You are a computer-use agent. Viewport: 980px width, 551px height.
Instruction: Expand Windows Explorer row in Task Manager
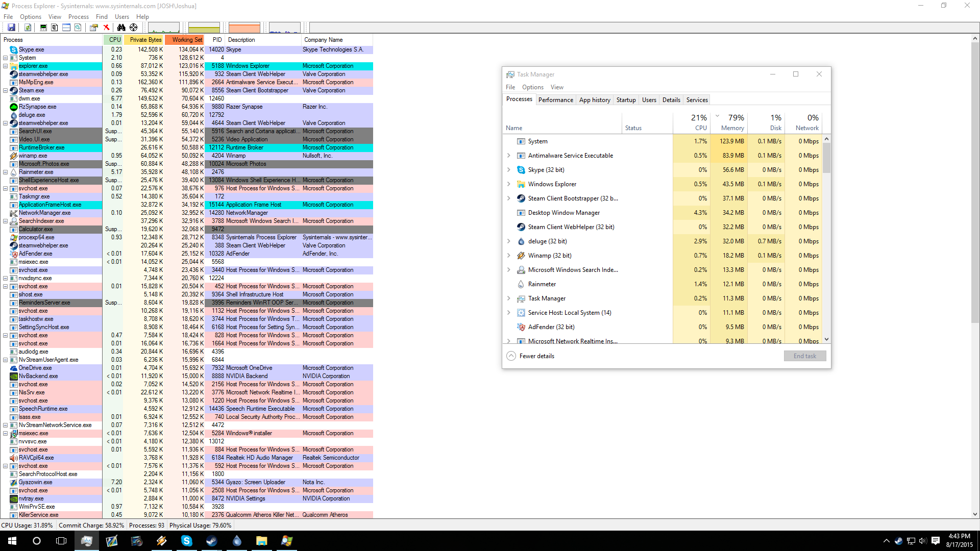(508, 184)
